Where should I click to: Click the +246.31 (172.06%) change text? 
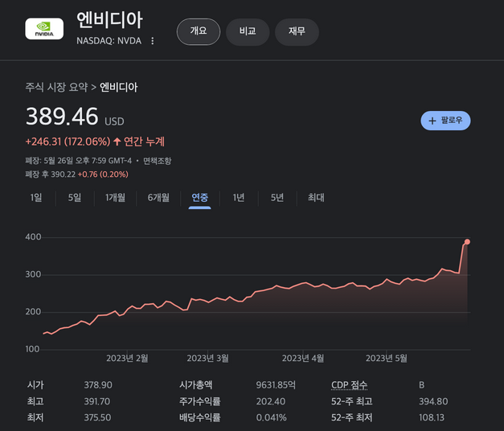68,142
